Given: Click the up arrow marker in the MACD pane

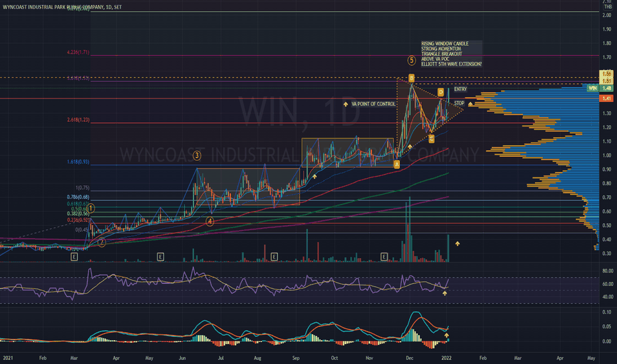Looking at the screenshot, I should click(446, 336).
